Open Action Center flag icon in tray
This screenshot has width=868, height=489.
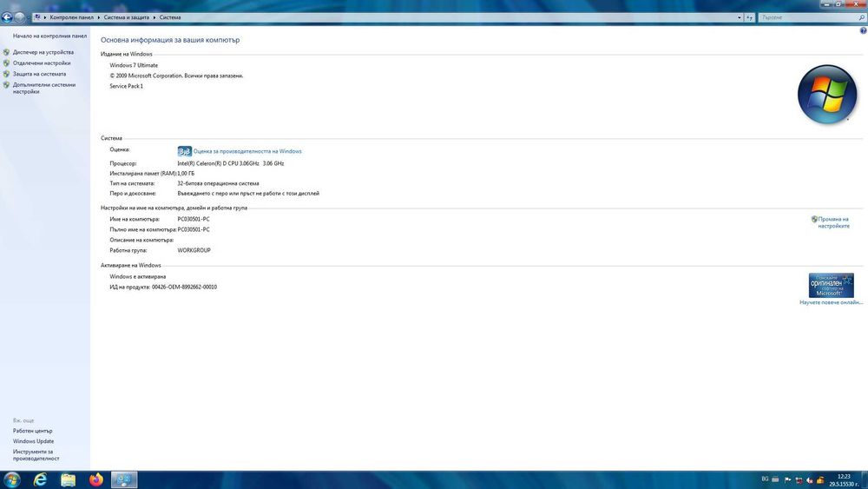788,480
